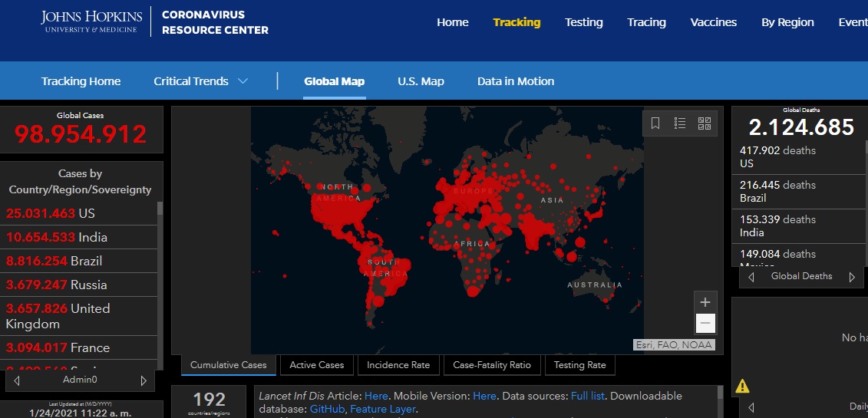This screenshot has height=418, width=868.
Task: Open the Tracking menu item
Action: click(517, 22)
